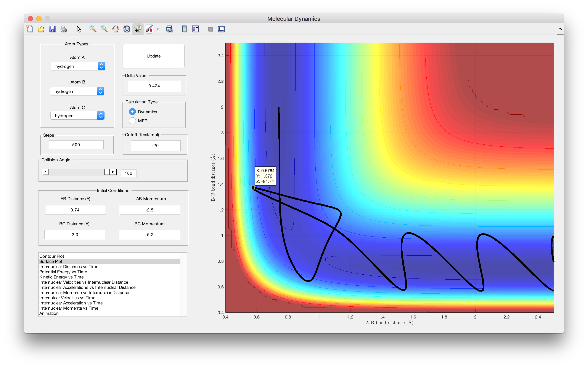
Task: Select Kinetic Energy vs Time entry
Action: pos(61,277)
